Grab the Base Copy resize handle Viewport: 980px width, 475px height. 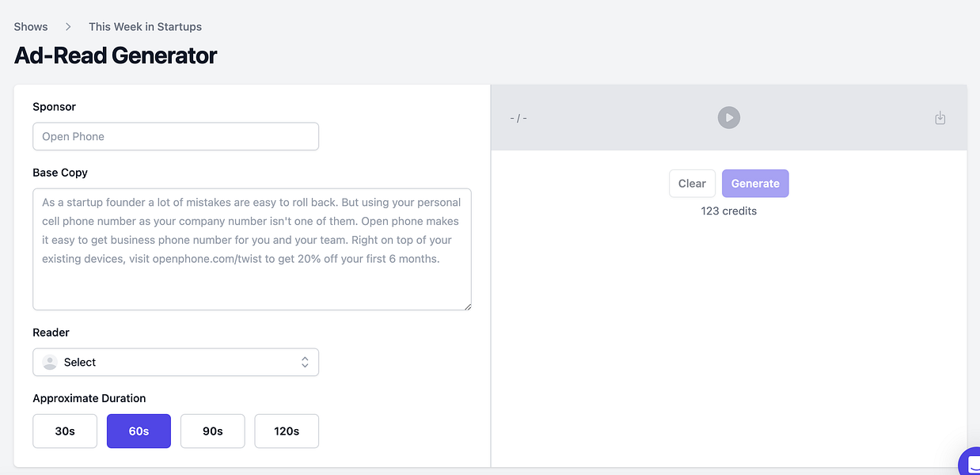467,306
